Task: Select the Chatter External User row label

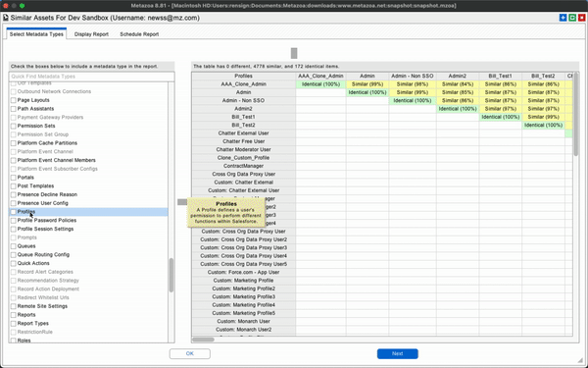Action: [243, 133]
